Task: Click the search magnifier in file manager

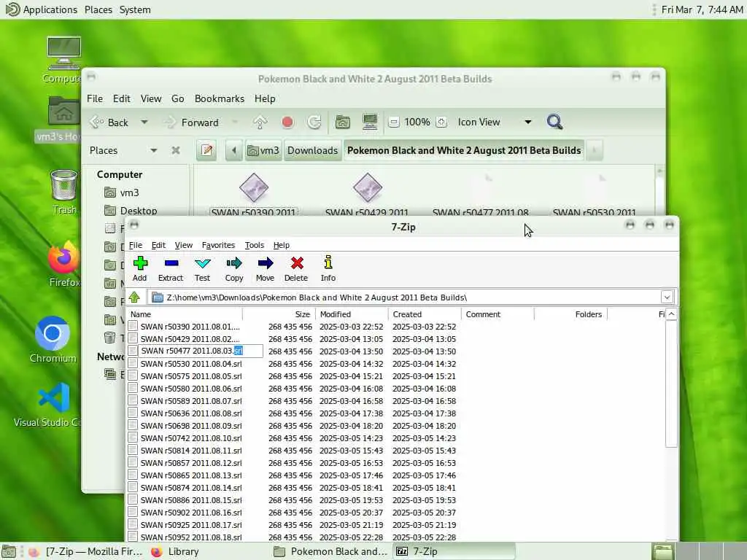Action: [554, 122]
